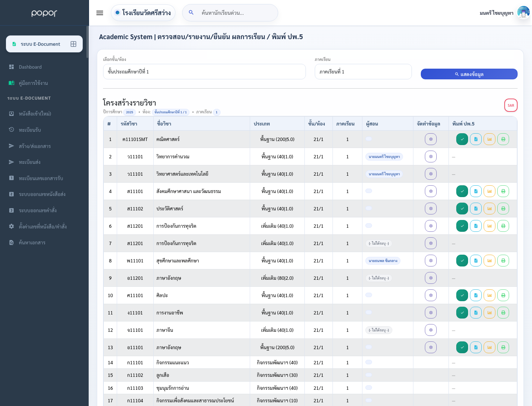Click print icon for สุขศึกษาและพลศึกษา row
This screenshot has height=406, width=532.
point(503,261)
